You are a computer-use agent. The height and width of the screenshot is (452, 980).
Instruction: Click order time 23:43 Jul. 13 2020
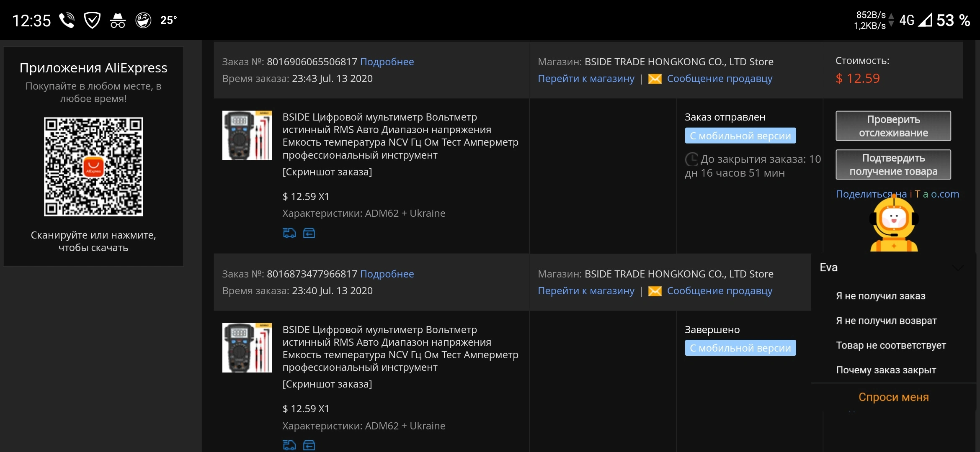(x=332, y=79)
